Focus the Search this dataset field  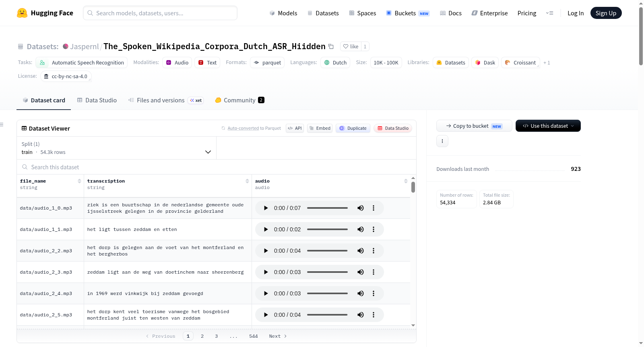click(x=217, y=167)
